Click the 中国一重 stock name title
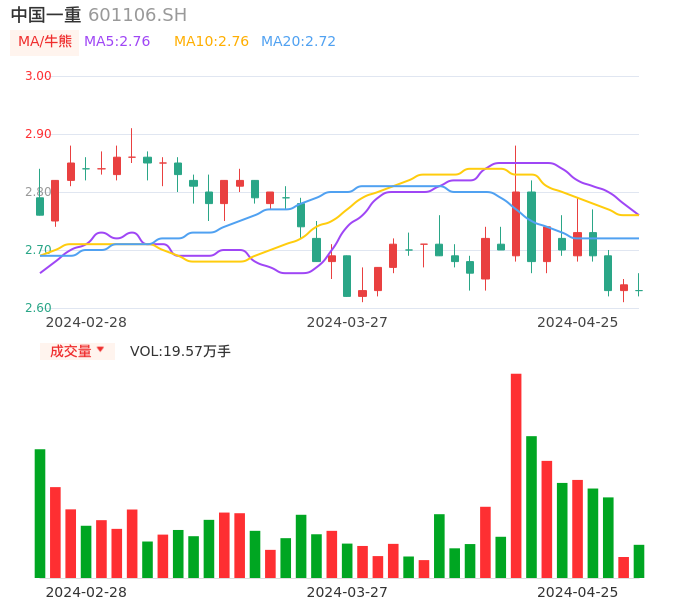Screen dimensions: 686x606 pos(46,15)
